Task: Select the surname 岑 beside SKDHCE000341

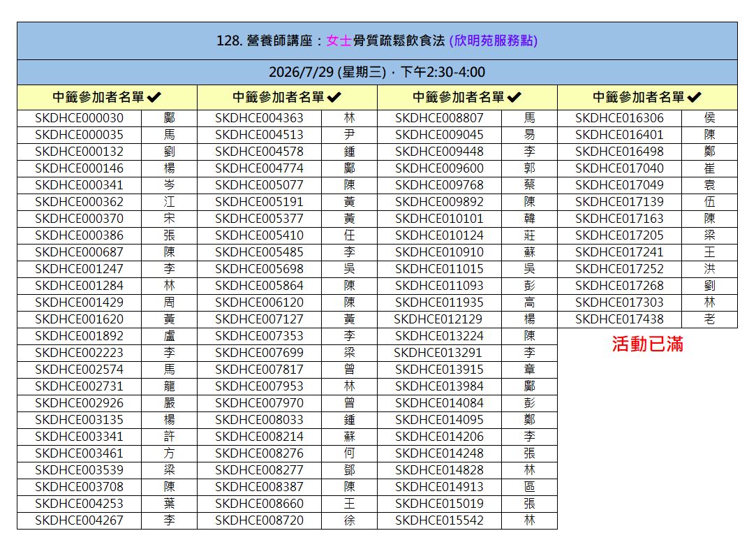Action: coord(170,185)
